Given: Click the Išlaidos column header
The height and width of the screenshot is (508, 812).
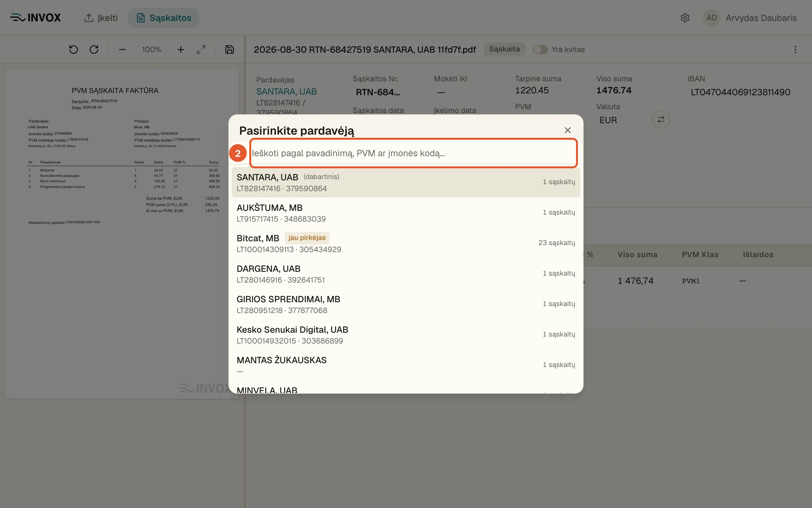Looking at the screenshot, I should click(x=758, y=255).
